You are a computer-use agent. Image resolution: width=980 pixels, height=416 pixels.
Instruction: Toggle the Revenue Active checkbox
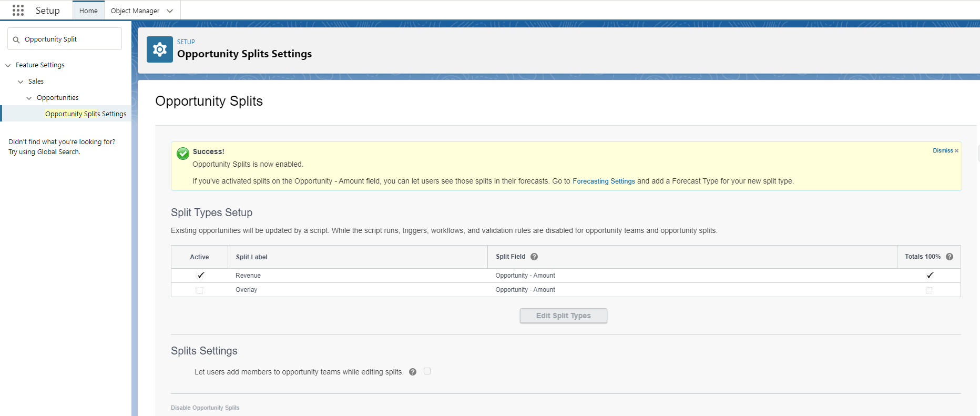(200, 275)
